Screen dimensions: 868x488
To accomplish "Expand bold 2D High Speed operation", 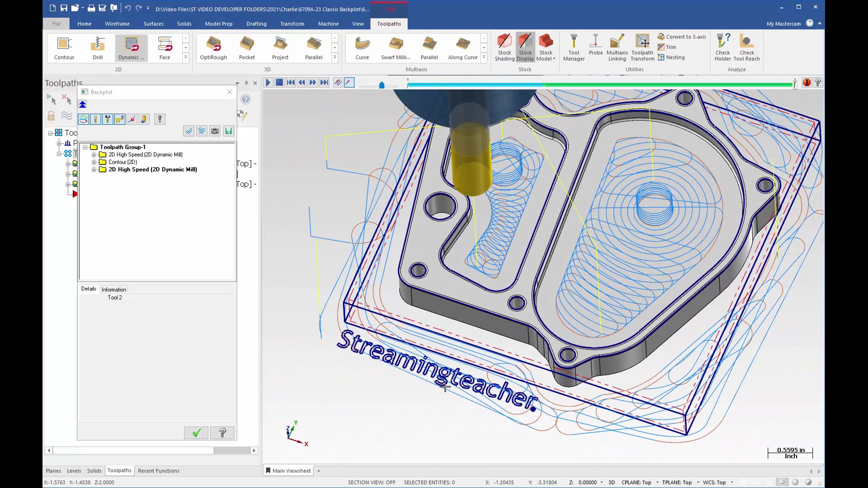I will click(x=94, y=170).
